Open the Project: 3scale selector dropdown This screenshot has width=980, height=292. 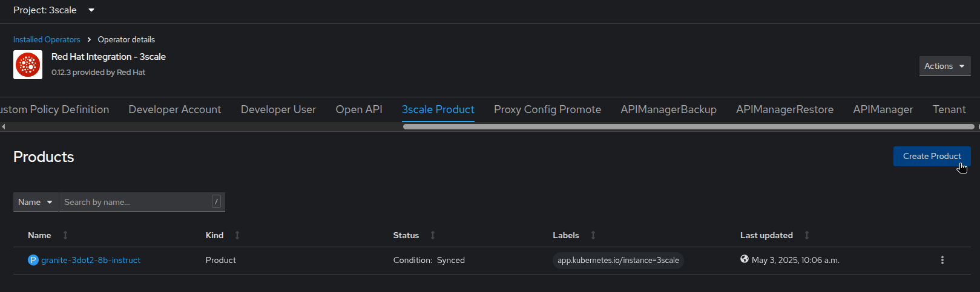click(x=54, y=10)
